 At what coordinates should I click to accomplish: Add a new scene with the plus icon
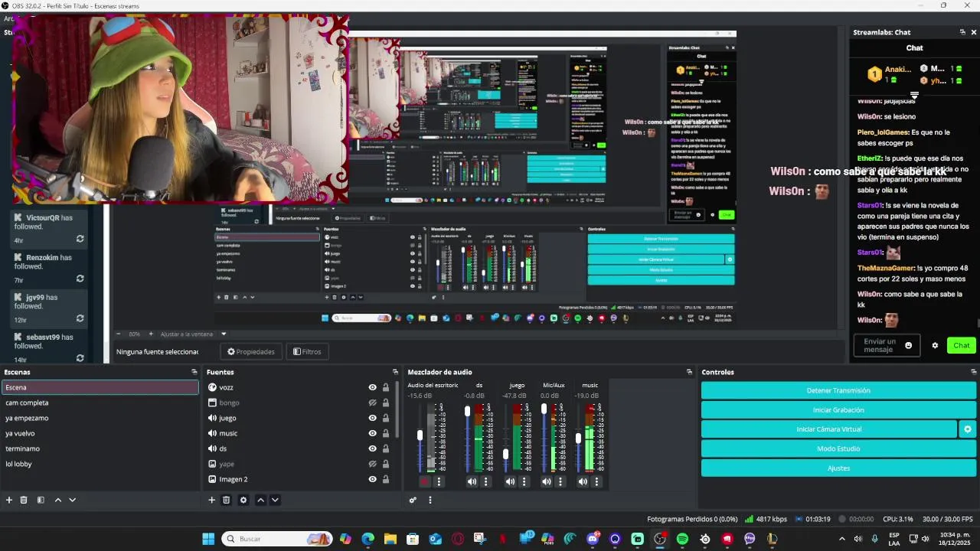coord(9,500)
